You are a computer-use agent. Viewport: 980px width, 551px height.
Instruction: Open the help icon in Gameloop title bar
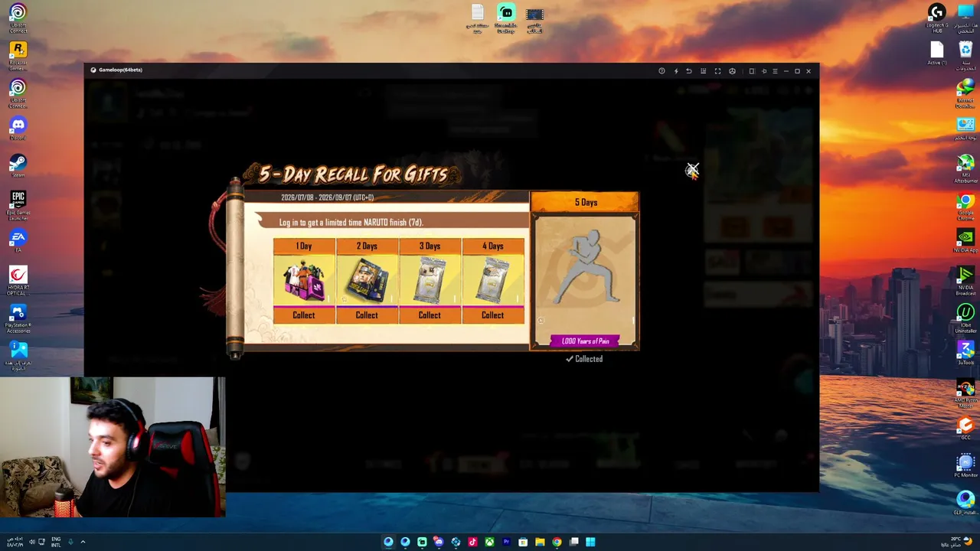click(x=661, y=71)
